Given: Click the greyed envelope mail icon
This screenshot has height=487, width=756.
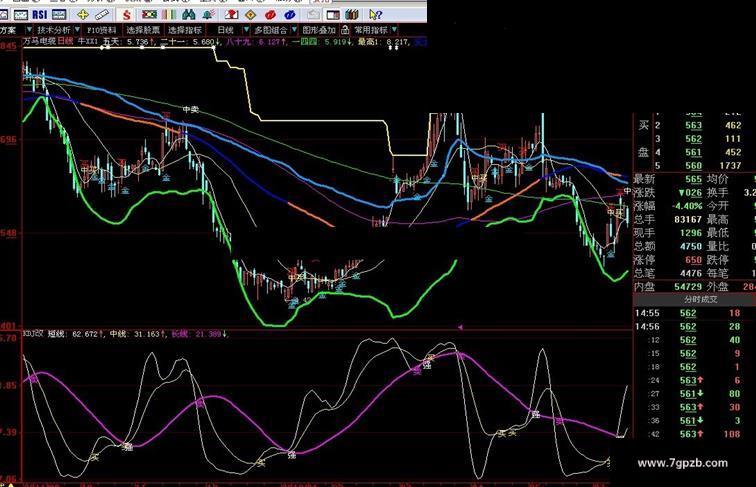Looking at the screenshot, I should pos(313,15).
